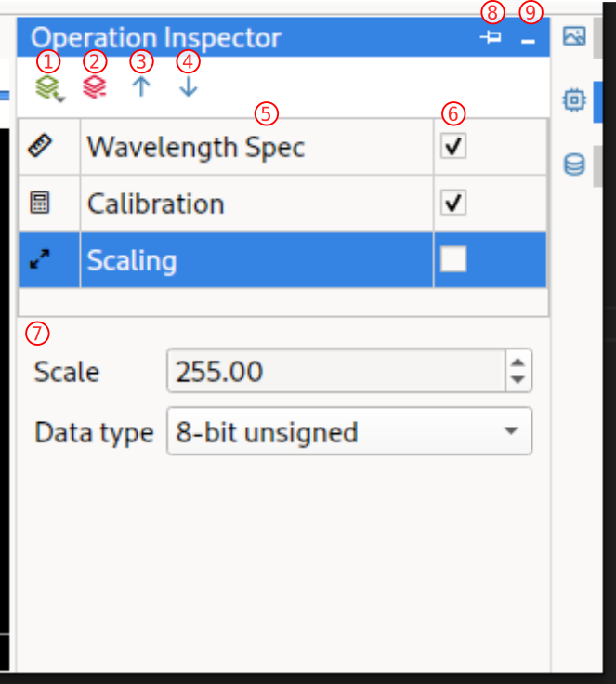Enable the Scaling operation checkbox
616x684 pixels.
coord(453,260)
